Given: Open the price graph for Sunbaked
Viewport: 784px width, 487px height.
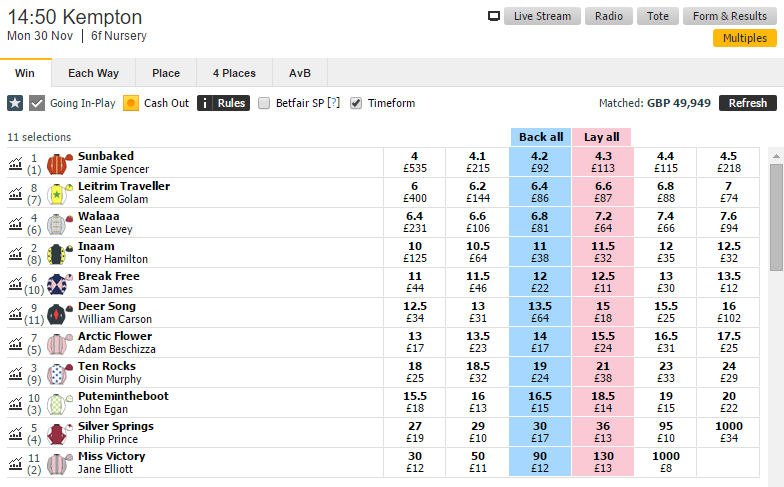Looking at the screenshot, I should [15, 163].
